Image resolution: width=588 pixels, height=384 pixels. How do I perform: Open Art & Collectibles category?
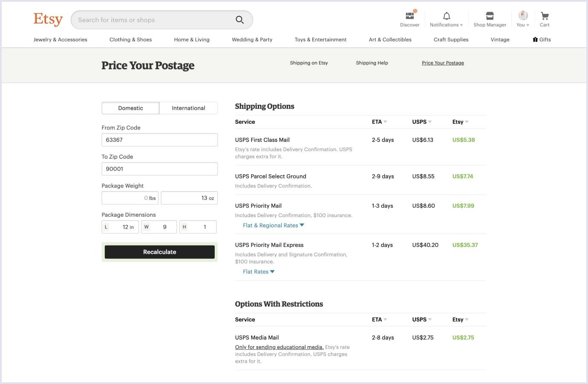390,40
